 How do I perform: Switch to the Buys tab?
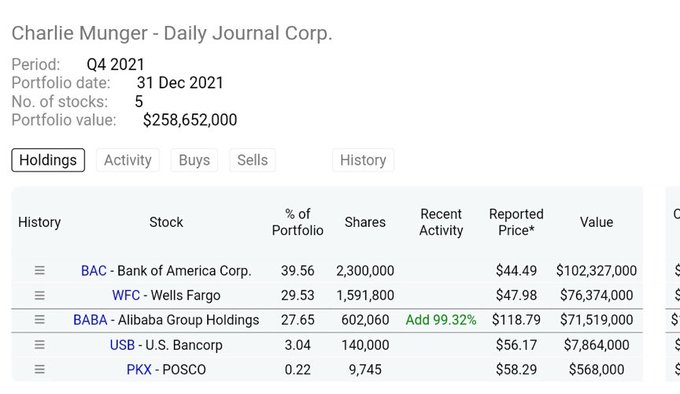point(194,160)
